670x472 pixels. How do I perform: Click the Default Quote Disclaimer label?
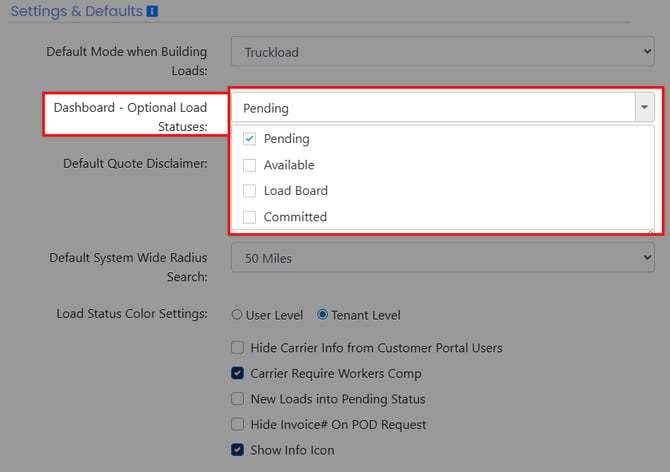click(x=135, y=163)
